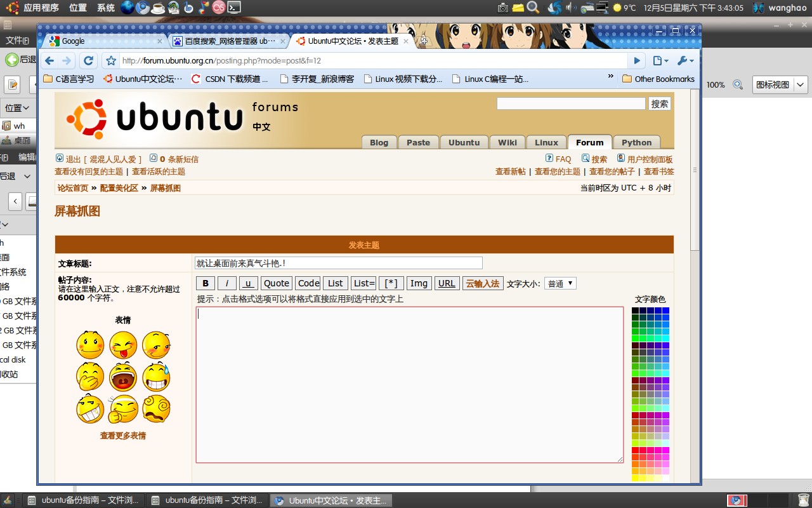812x508 pixels.
Task: Click the Quote BBCode button
Action: tap(277, 283)
